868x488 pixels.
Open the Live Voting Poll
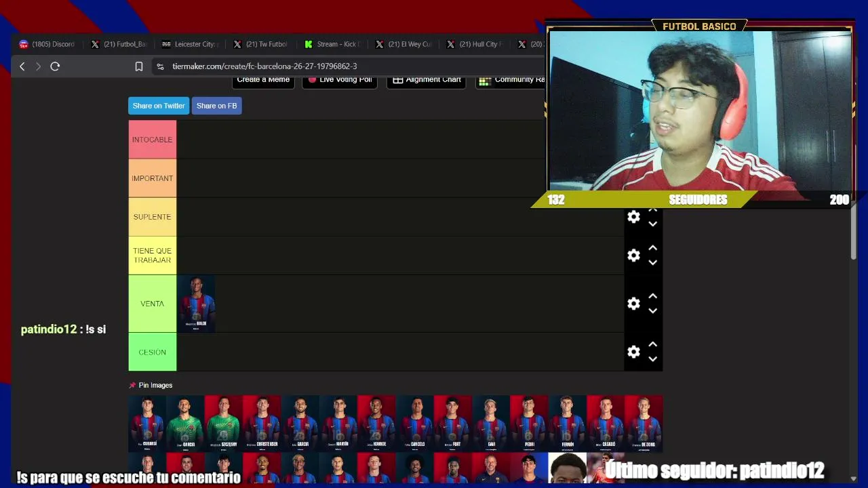[340, 81]
